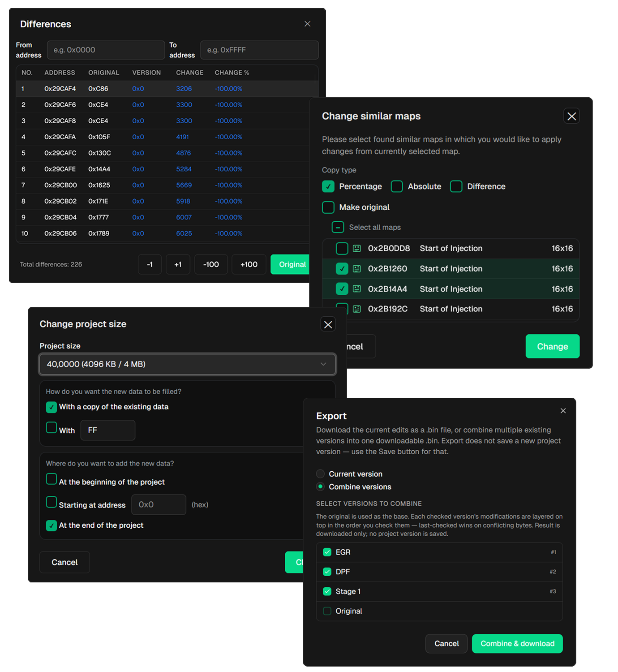Uncheck With a copy of existing data
The width and height of the screenshot is (618, 672).
(x=51, y=407)
